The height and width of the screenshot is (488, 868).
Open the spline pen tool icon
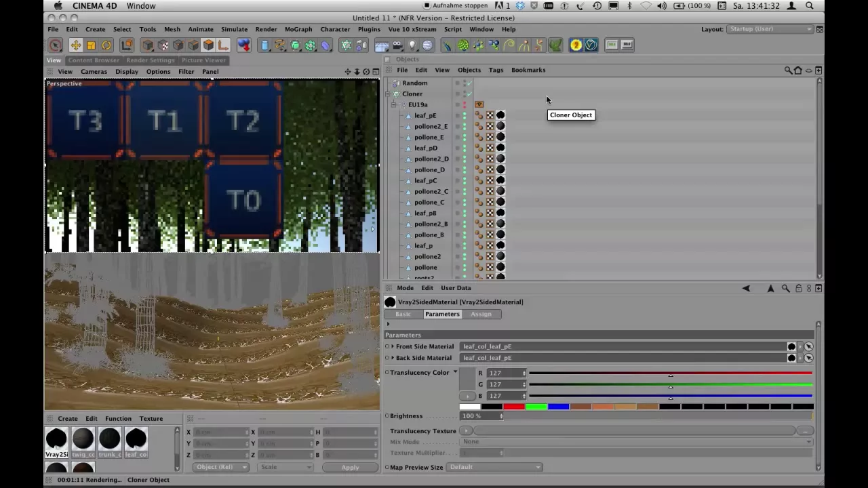point(281,45)
